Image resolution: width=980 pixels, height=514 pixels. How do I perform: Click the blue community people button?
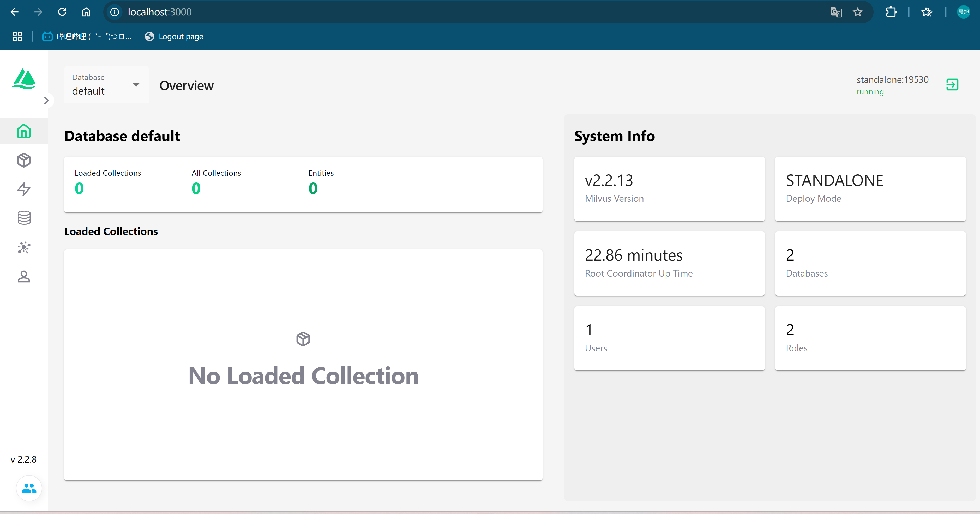tap(29, 488)
